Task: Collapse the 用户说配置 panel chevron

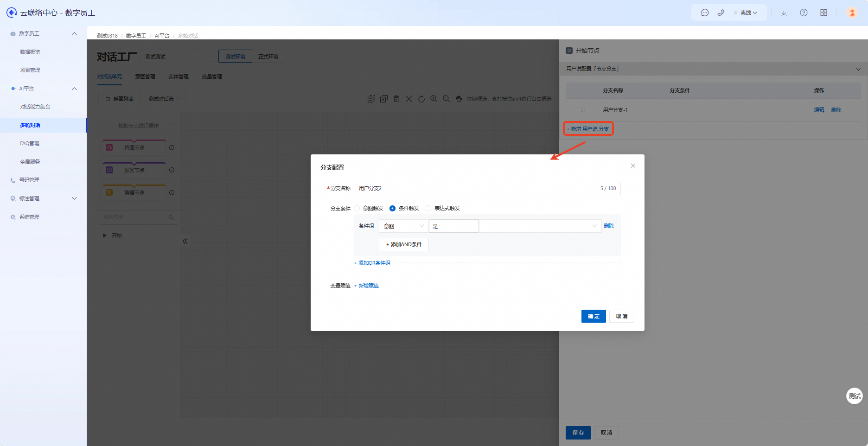Action: (858, 69)
